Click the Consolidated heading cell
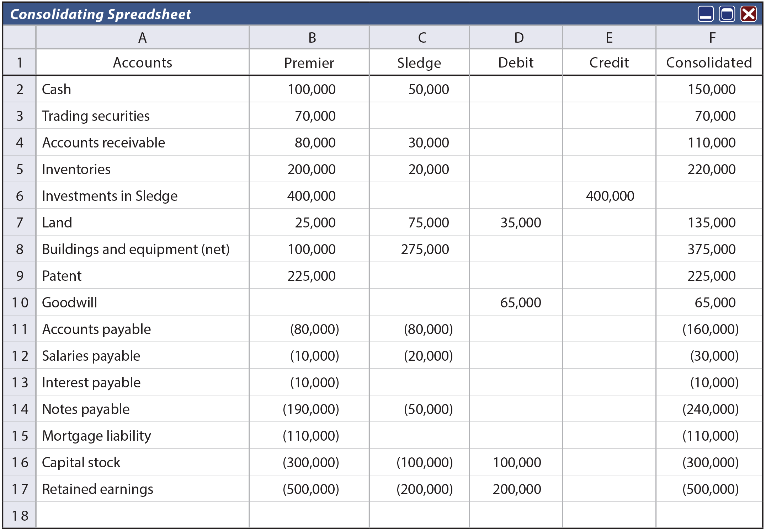This screenshot has height=532, width=766. 709,62
